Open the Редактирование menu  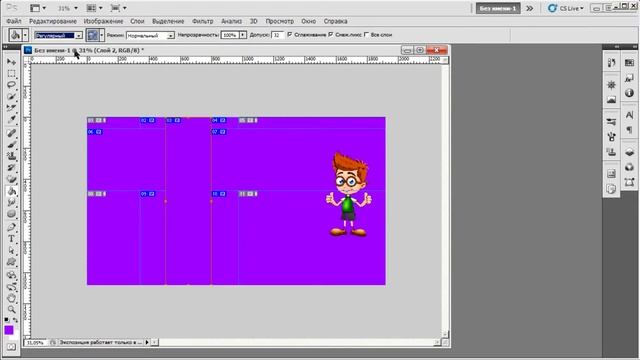tap(53, 21)
